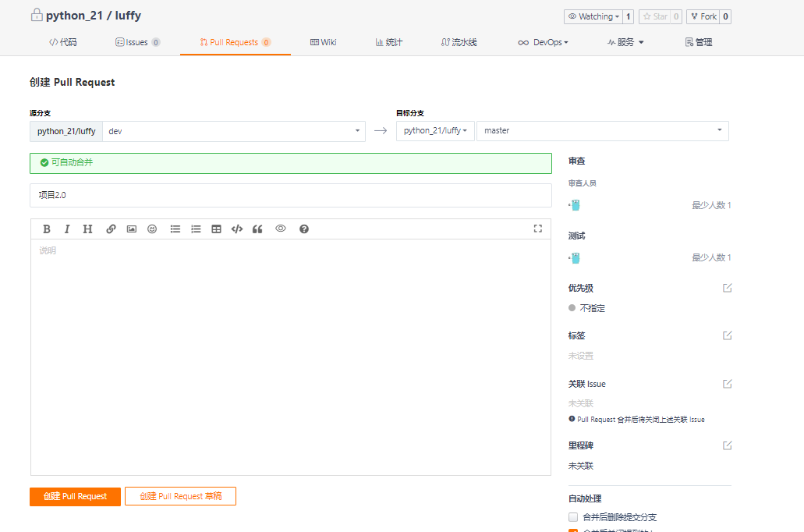Click the 创建 Pull Request 草稿 button
Image resolution: width=804 pixels, height=532 pixels.
click(x=180, y=496)
